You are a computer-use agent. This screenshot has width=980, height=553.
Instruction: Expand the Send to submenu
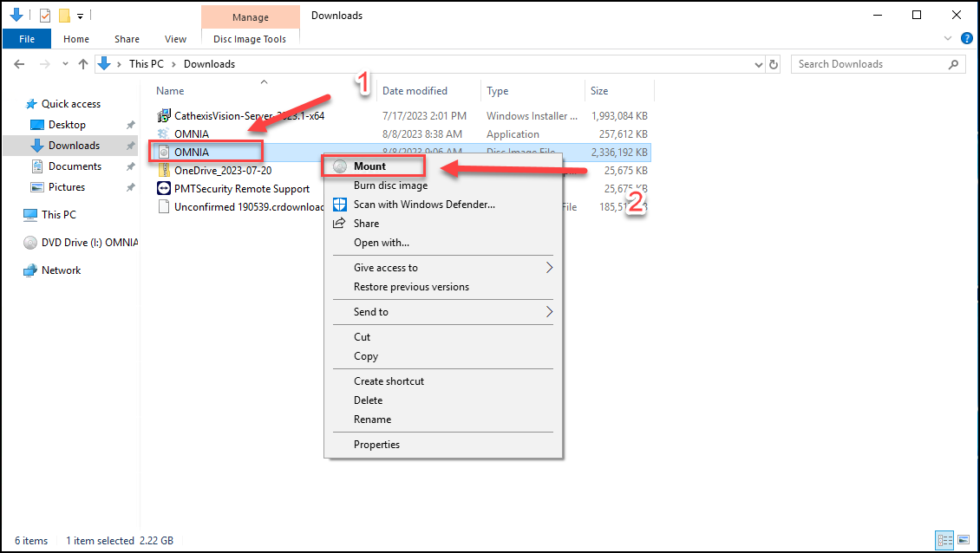[x=443, y=312]
